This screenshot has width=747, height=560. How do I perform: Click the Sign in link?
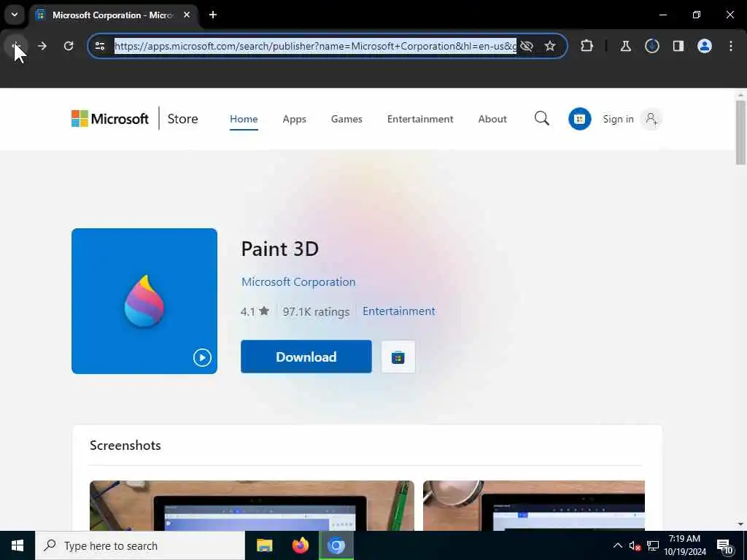click(619, 119)
